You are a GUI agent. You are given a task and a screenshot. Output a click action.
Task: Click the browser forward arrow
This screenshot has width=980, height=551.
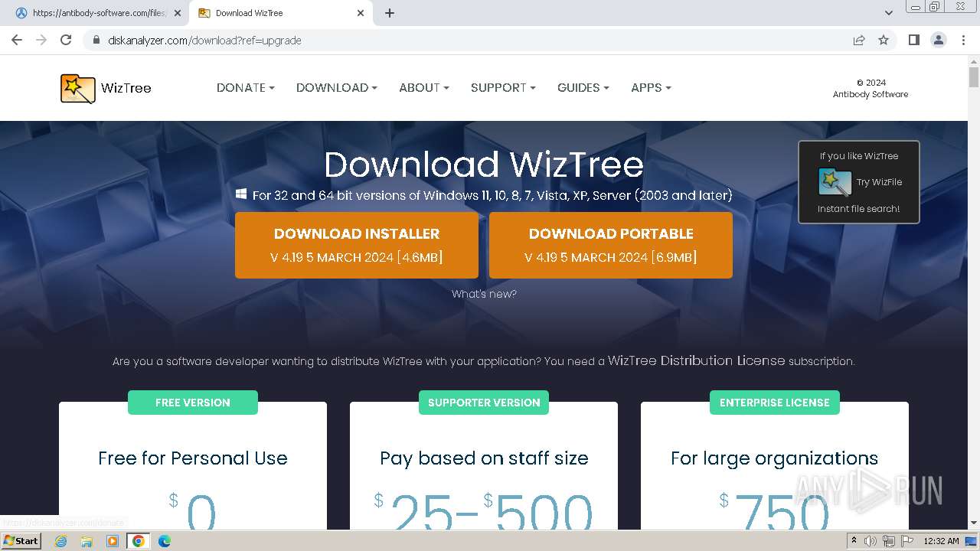pyautogui.click(x=41, y=40)
